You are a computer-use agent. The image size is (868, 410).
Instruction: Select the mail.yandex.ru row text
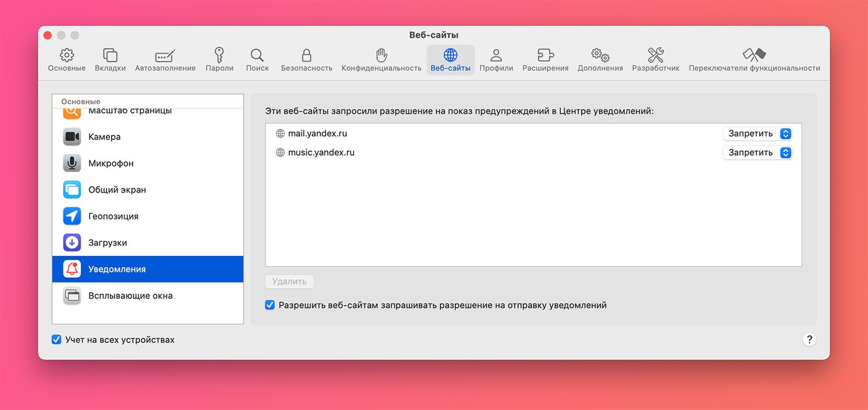[318, 134]
